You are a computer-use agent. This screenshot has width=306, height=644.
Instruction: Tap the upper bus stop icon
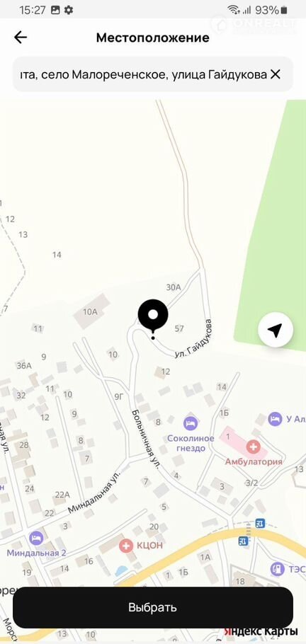pos(260,523)
